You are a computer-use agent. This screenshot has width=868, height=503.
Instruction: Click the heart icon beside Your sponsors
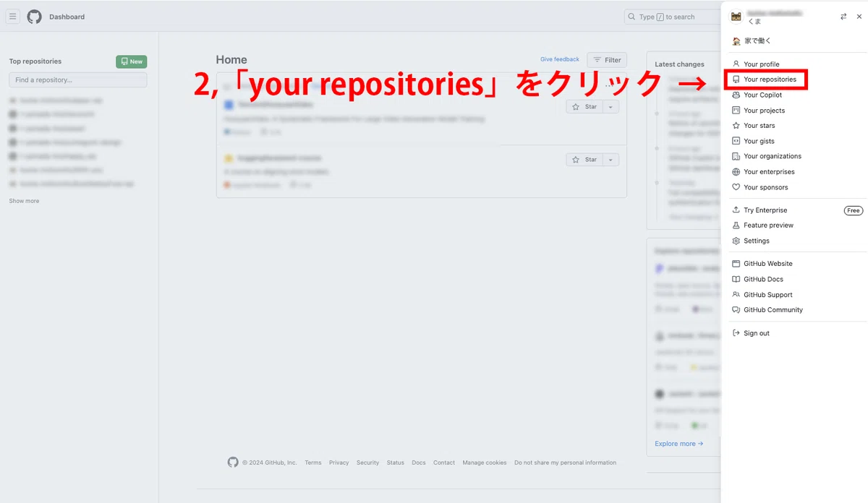pyautogui.click(x=736, y=187)
